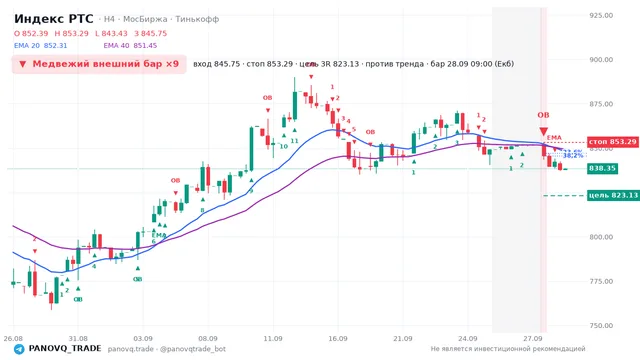Click the 08.09 date axis label
640x360 pixels.
208,339
